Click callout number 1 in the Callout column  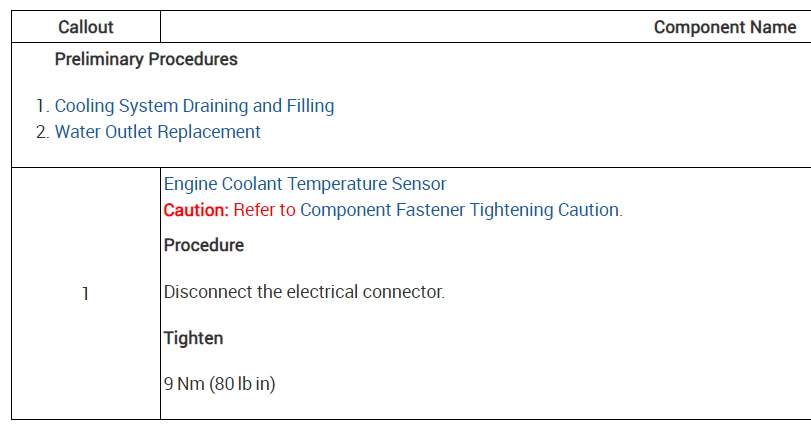coord(85,294)
